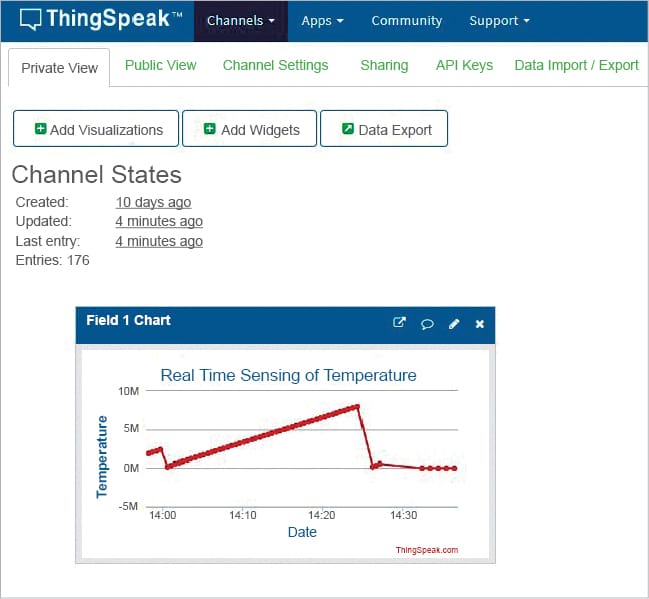Click the 14:20 tick label on chart
The image size is (649, 599).
322,515
